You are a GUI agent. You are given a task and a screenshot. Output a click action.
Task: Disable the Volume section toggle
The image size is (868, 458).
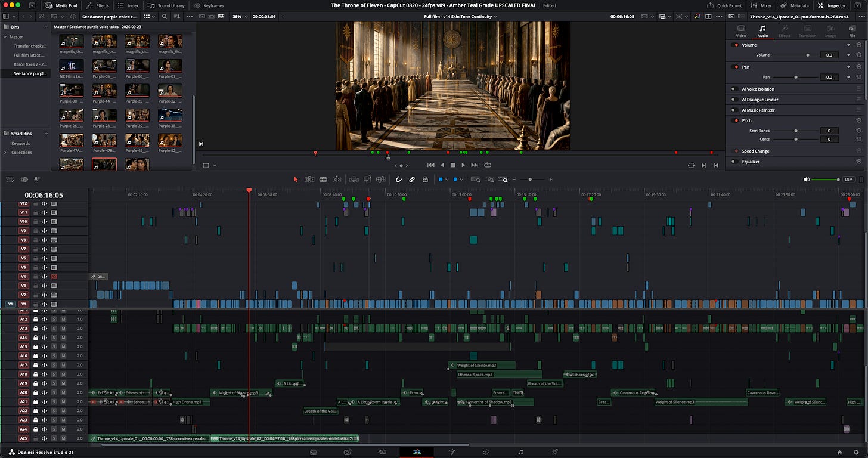[735, 45]
